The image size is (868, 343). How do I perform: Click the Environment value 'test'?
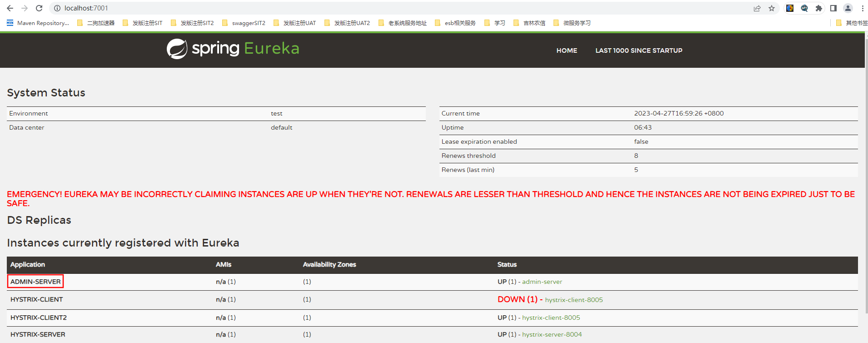click(x=276, y=113)
